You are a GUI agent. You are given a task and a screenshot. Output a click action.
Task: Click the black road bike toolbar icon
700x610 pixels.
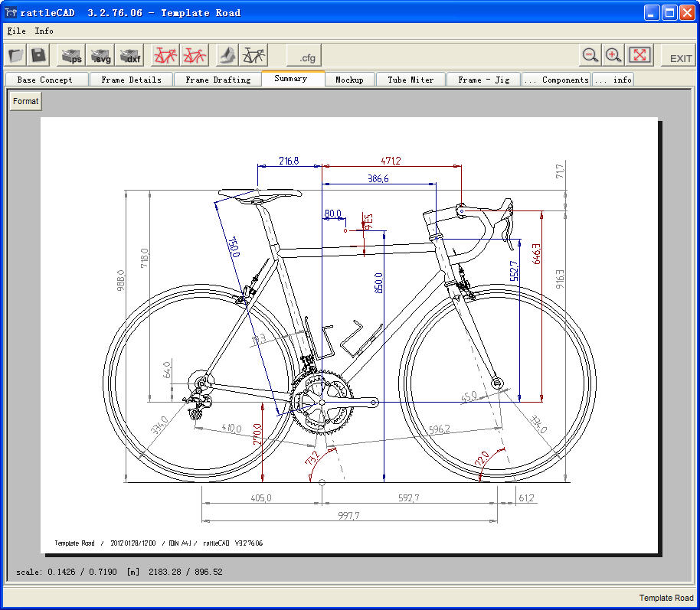click(x=254, y=56)
